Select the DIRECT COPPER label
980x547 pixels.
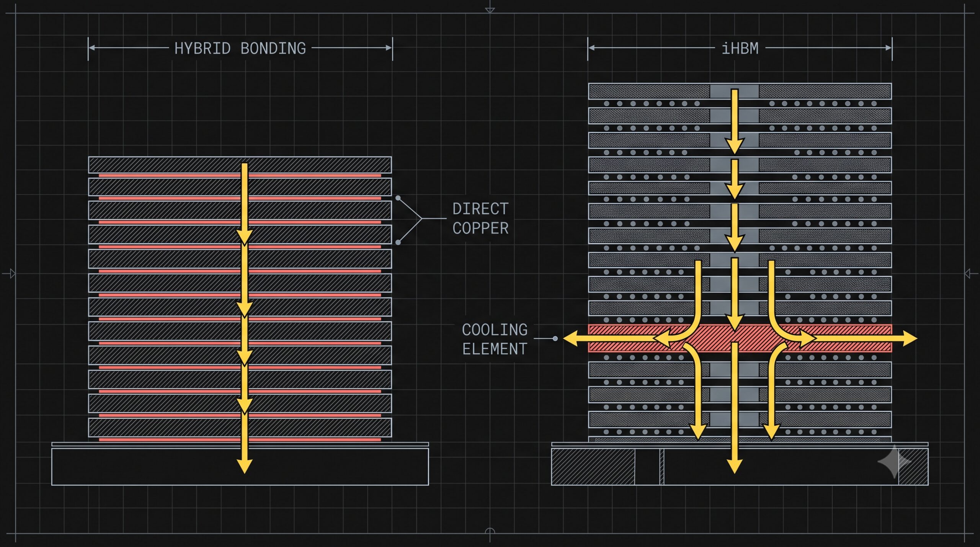(480, 219)
